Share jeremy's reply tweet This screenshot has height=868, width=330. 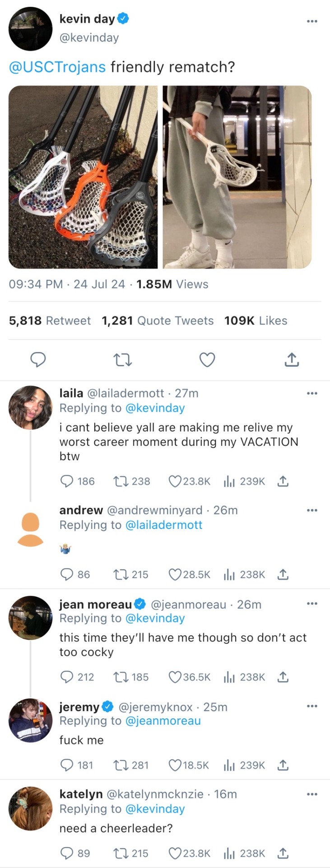pyautogui.click(x=283, y=765)
